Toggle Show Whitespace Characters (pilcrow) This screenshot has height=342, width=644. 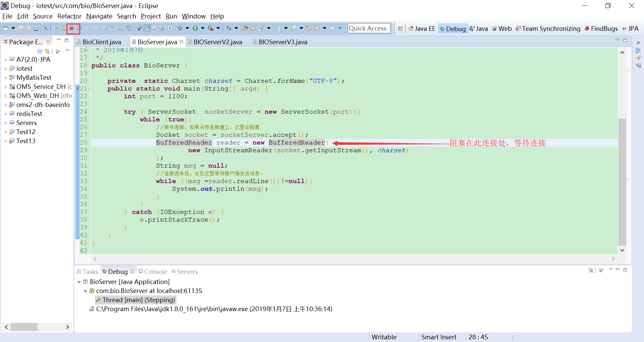(170, 28)
